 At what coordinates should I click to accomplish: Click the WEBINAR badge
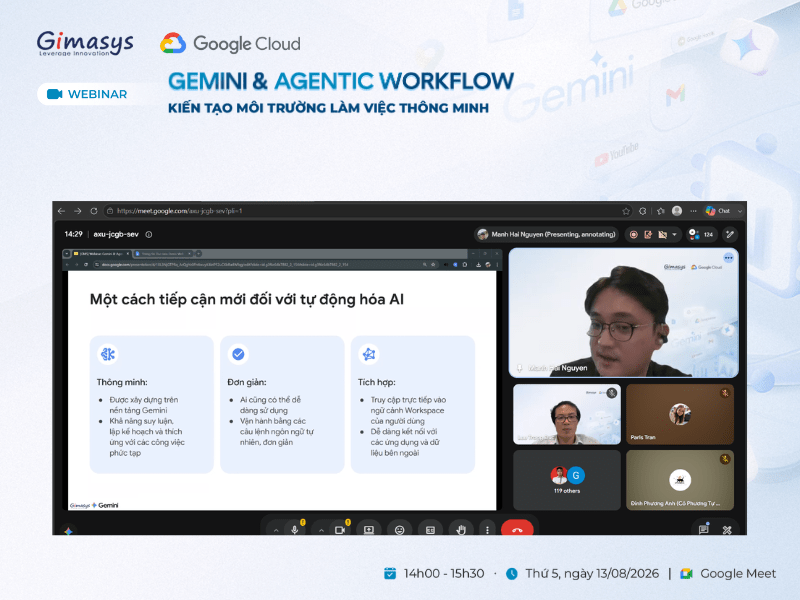pos(87,94)
